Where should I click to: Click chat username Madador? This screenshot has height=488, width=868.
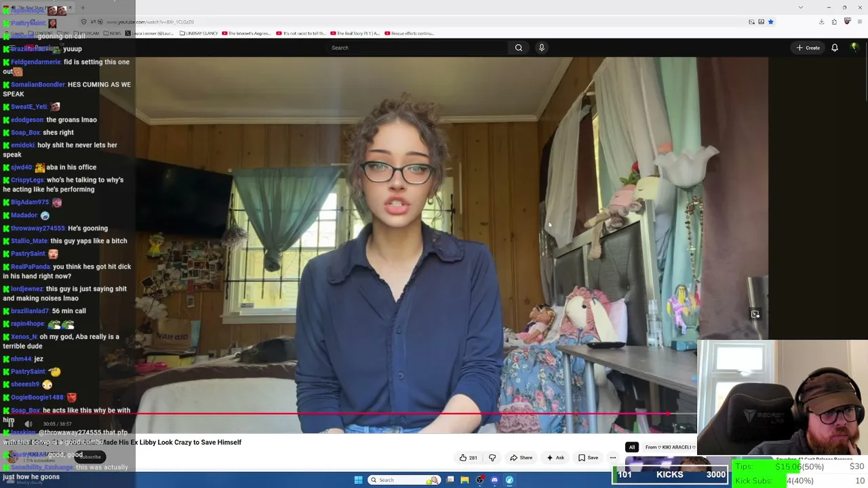(24, 215)
